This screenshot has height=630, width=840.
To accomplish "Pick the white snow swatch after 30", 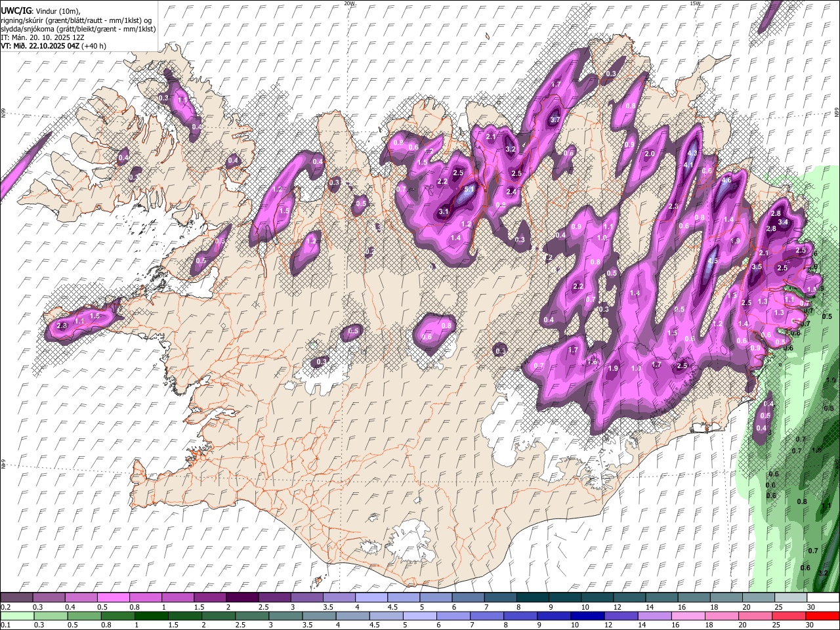I will 822,598.
